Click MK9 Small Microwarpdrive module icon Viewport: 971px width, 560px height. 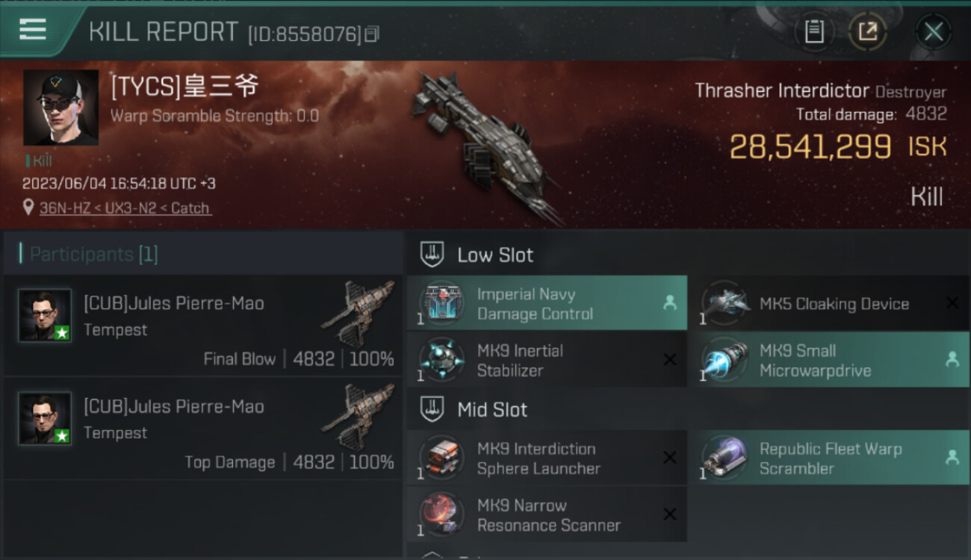(x=723, y=360)
